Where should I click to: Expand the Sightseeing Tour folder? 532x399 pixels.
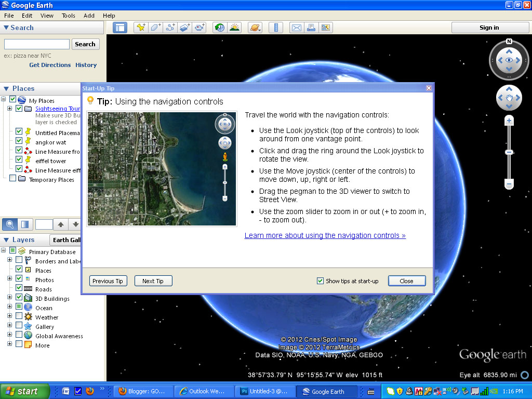(x=9, y=109)
